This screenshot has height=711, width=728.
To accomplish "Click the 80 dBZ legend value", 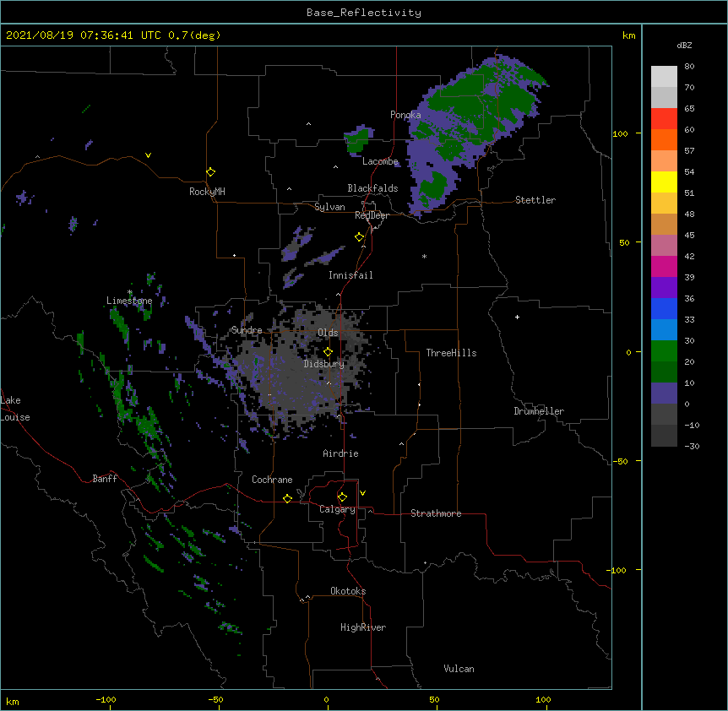I will [689, 67].
